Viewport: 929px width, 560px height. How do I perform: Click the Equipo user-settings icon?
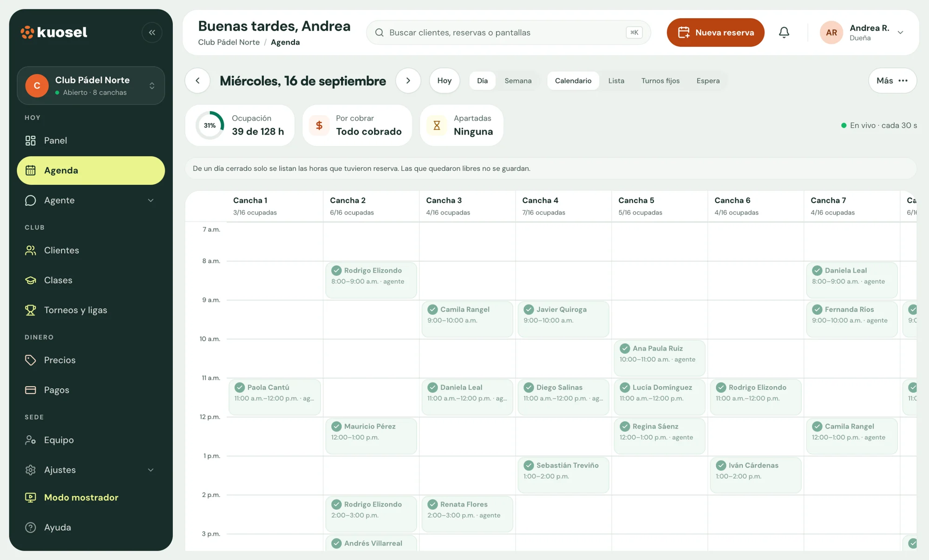31,440
